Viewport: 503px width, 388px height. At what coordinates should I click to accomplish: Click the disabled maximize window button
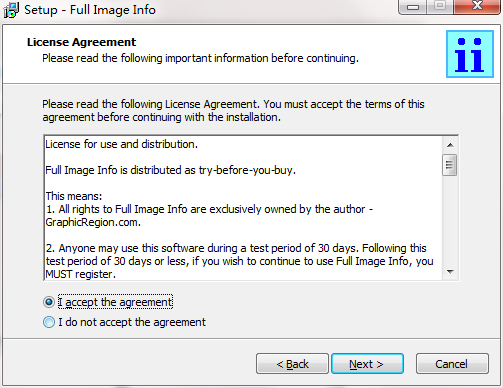coord(440,7)
